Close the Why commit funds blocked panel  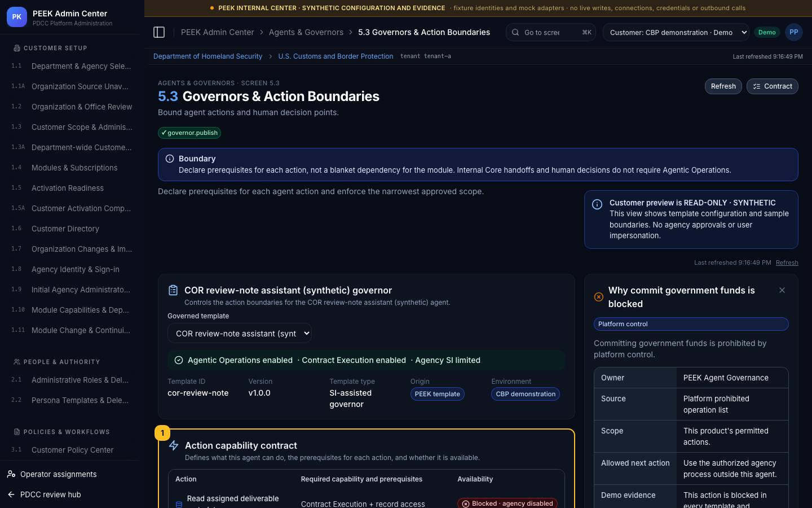coord(782,290)
